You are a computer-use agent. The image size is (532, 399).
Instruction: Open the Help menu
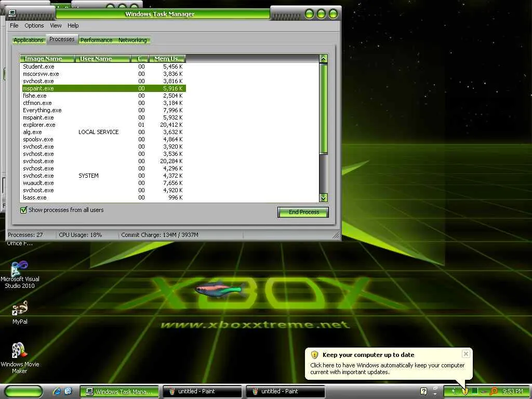pos(73,25)
